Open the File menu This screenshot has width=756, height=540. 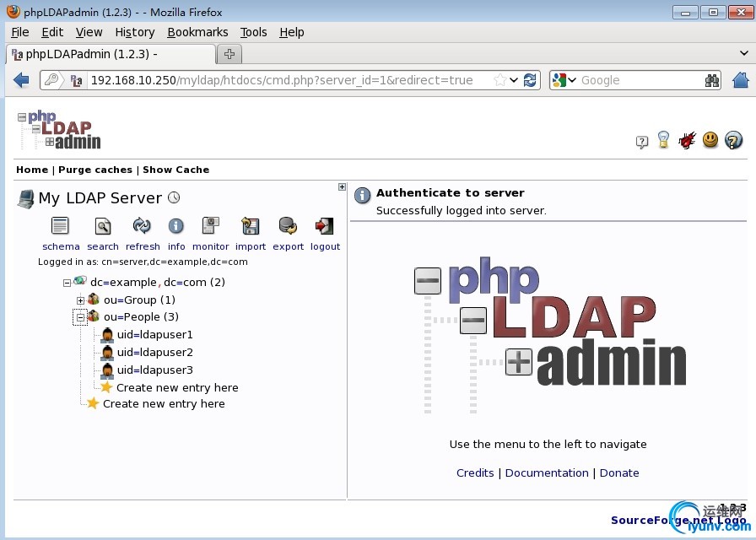pyautogui.click(x=20, y=32)
